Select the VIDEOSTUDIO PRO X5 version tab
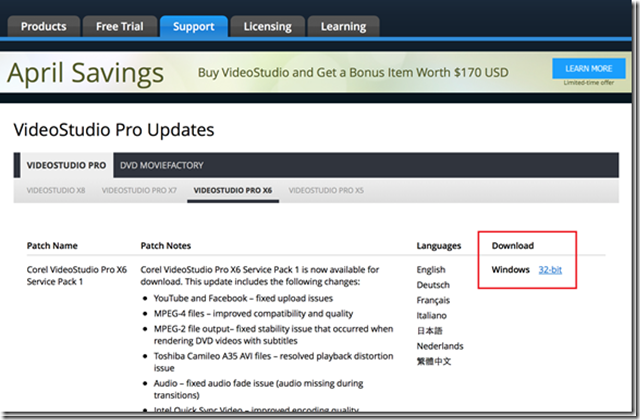The image size is (640, 420). (x=326, y=190)
